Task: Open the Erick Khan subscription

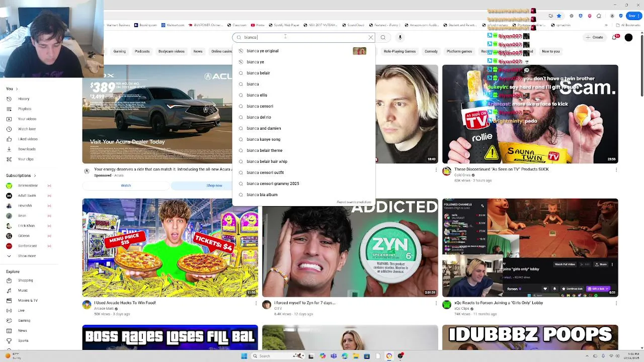Action: (27, 226)
